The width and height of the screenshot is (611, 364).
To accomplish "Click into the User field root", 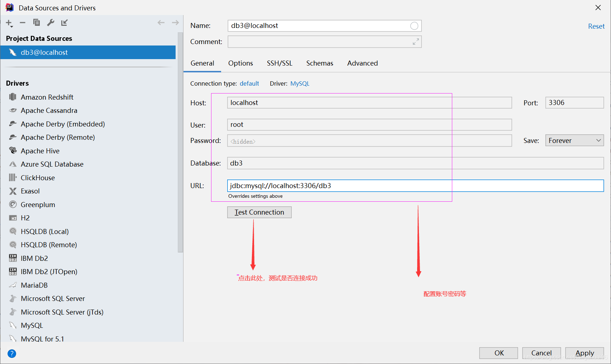I will (369, 125).
